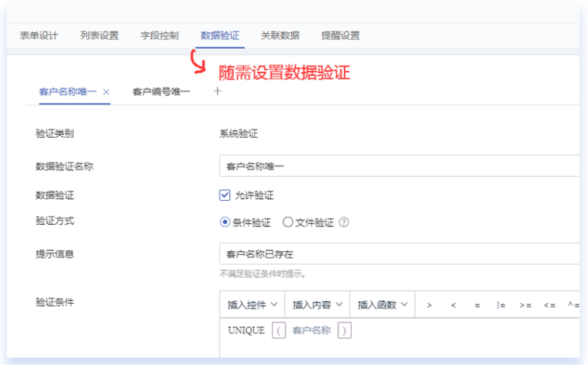Add a new validation rule with plus icon

coord(218,91)
